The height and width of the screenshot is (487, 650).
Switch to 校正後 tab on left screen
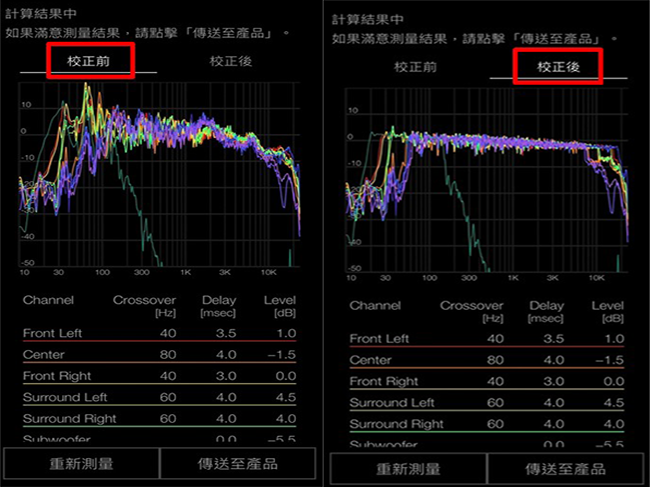click(x=230, y=60)
